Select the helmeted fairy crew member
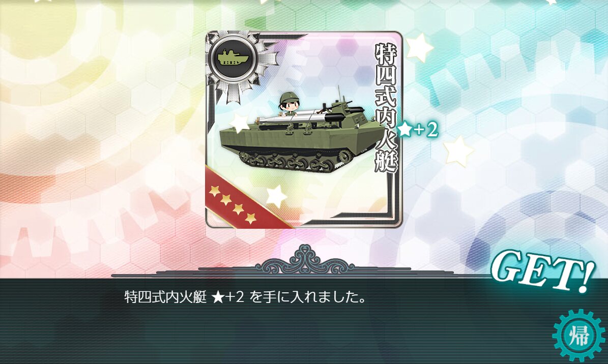The image size is (608, 364). 288,105
